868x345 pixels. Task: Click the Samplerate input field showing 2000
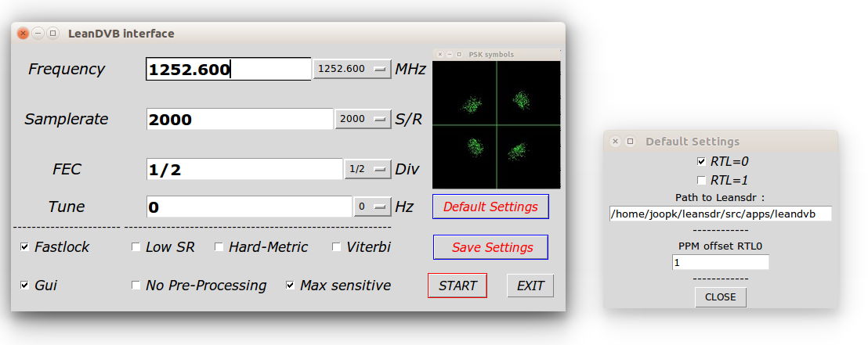click(x=240, y=120)
